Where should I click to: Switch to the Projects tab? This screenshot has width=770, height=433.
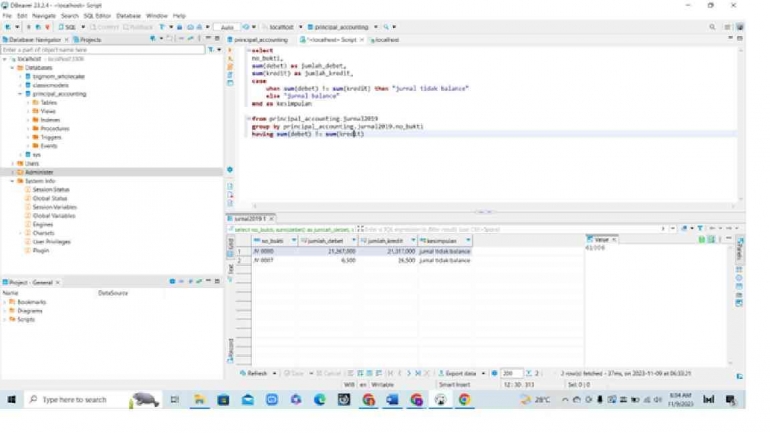87,40
